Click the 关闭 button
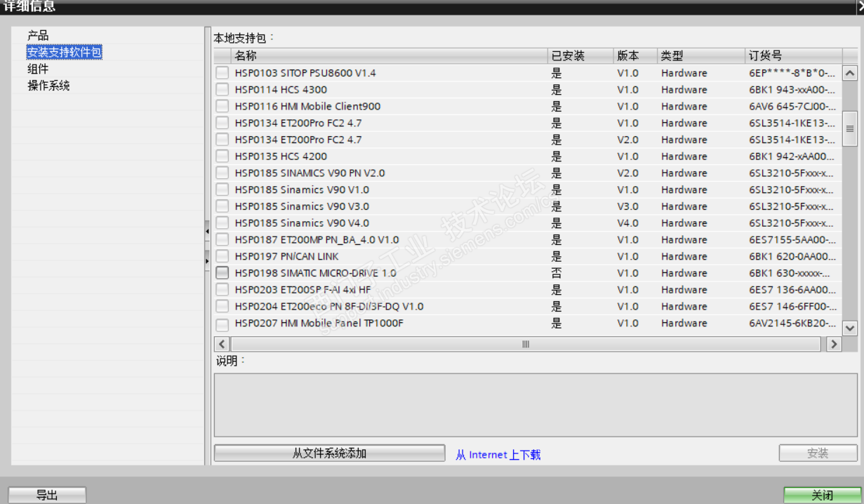864x504 pixels. click(x=821, y=496)
